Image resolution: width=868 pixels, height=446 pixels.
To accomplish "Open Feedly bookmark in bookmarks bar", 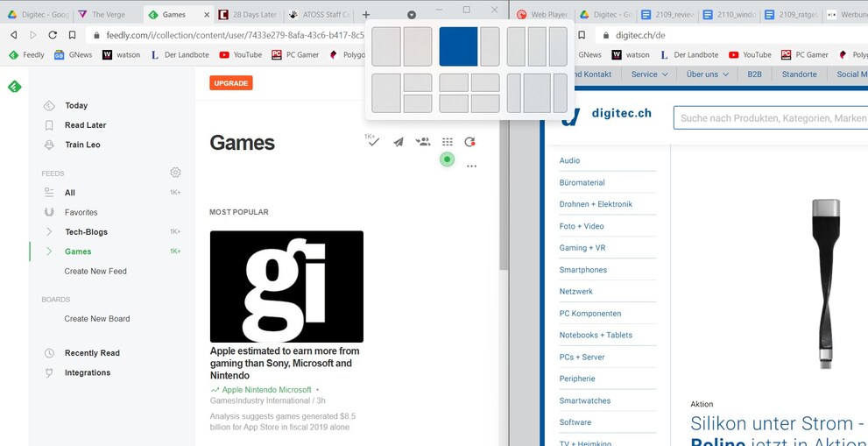I will point(26,55).
